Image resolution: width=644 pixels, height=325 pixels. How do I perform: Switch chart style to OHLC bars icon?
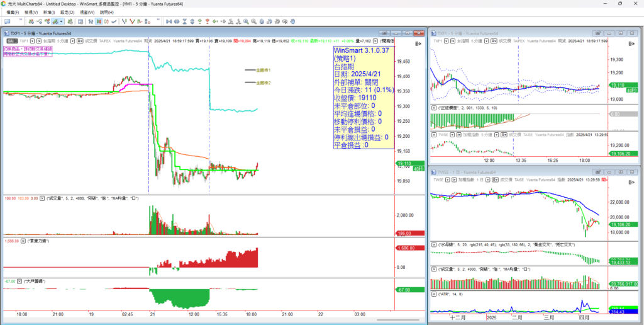(x=91, y=21)
